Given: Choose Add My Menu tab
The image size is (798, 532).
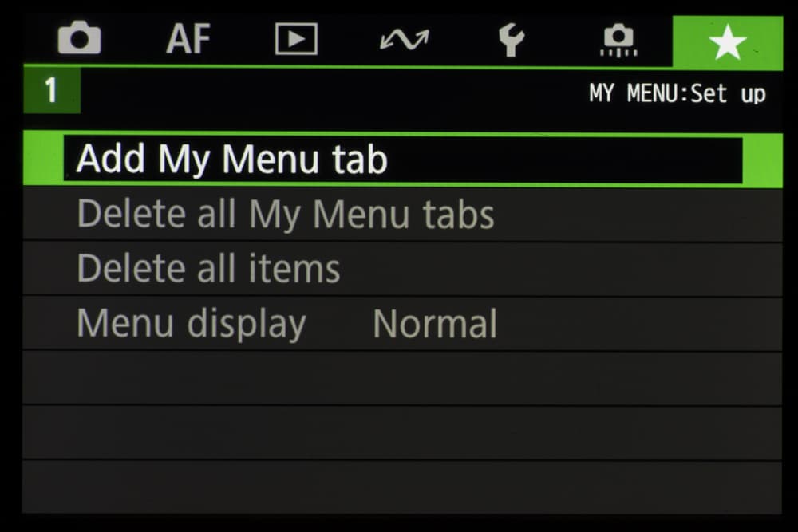Looking at the screenshot, I should (x=403, y=160).
